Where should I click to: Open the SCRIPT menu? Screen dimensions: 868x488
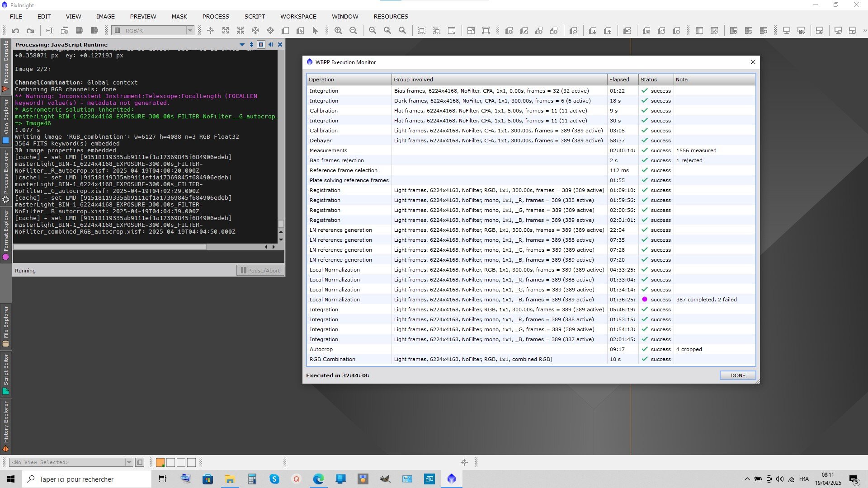pyautogui.click(x=255, y=16)
